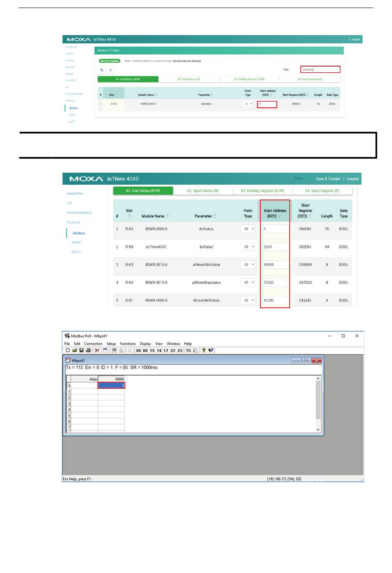Screen dimensions: 392x573
Task: Click Start Address field showing 42240
Action: [275, 300]
